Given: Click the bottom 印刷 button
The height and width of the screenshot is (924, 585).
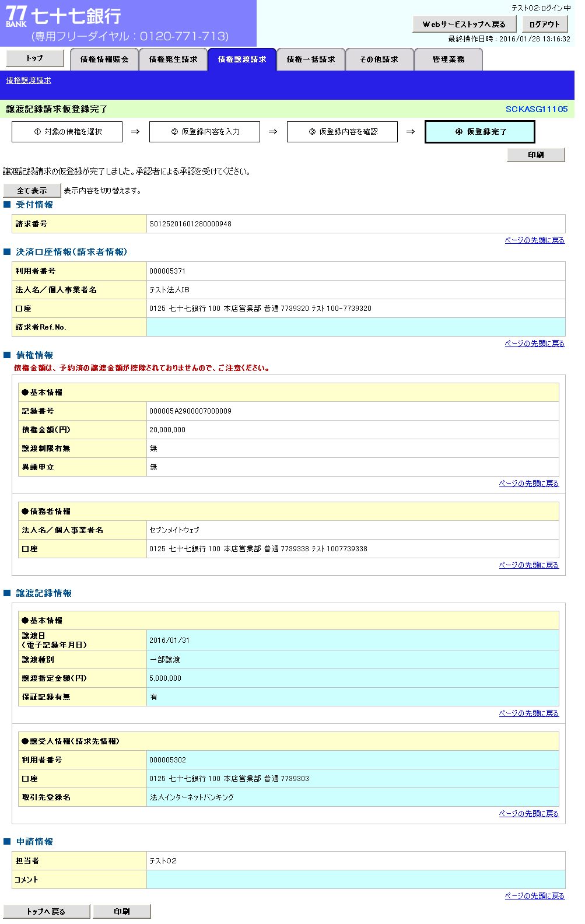Looking at the screenshot, I should pyautogui.click(x=122, y=911).
